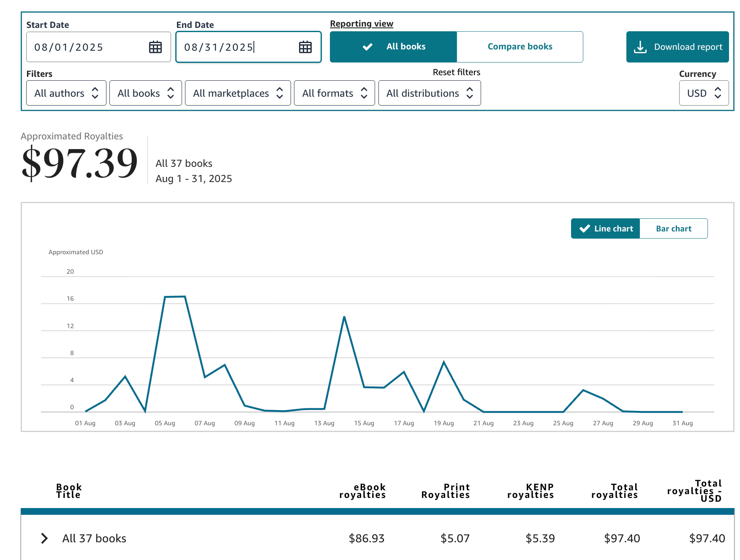Click the Reset filters link

456,72
